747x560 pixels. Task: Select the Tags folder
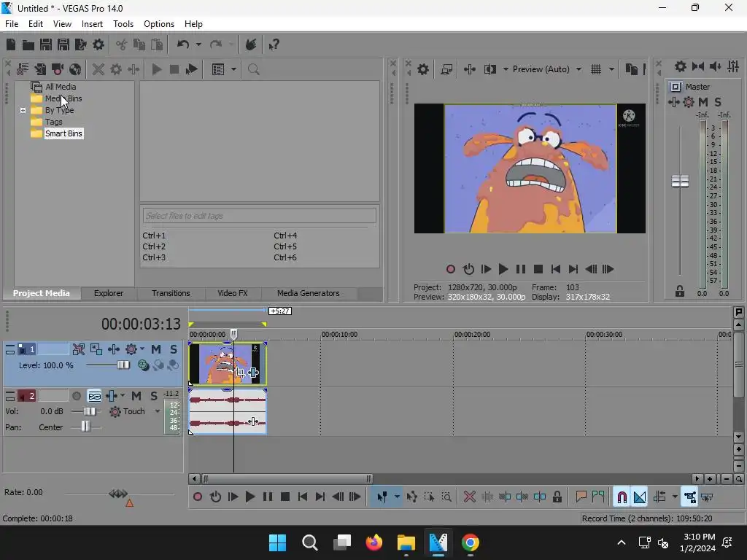tap(47, 122)
